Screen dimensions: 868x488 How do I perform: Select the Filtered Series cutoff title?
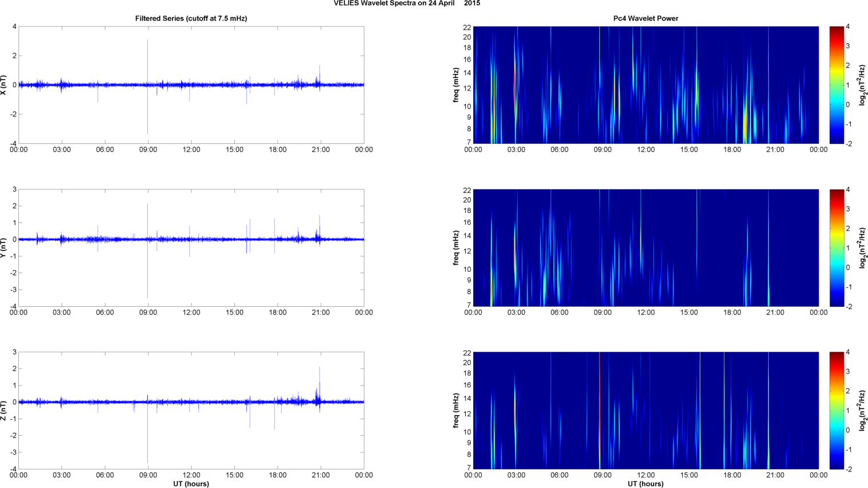pos(191,18)
